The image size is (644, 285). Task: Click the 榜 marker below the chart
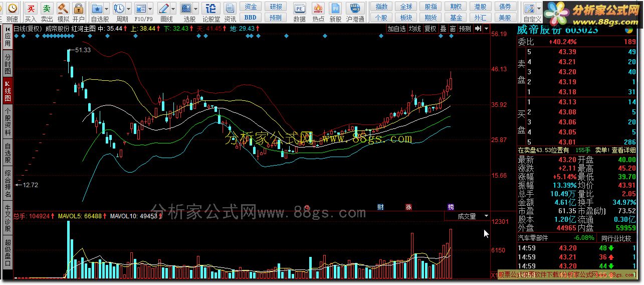click(451, 207)
